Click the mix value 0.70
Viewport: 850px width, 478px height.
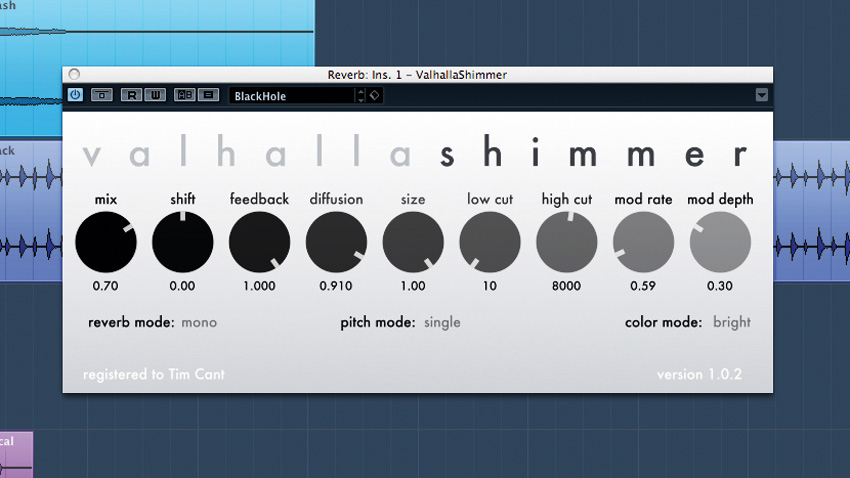(105, 286)
